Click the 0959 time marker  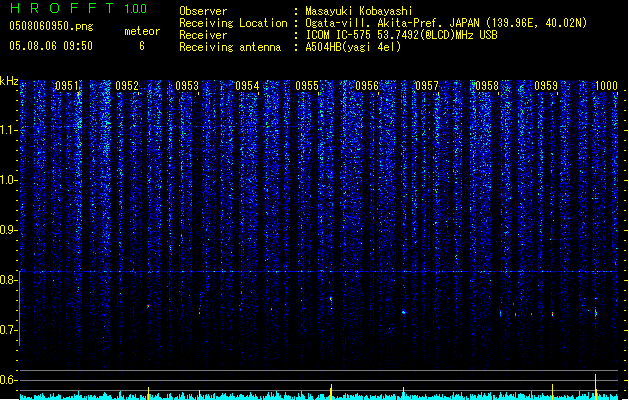click(x=546, y=86)
